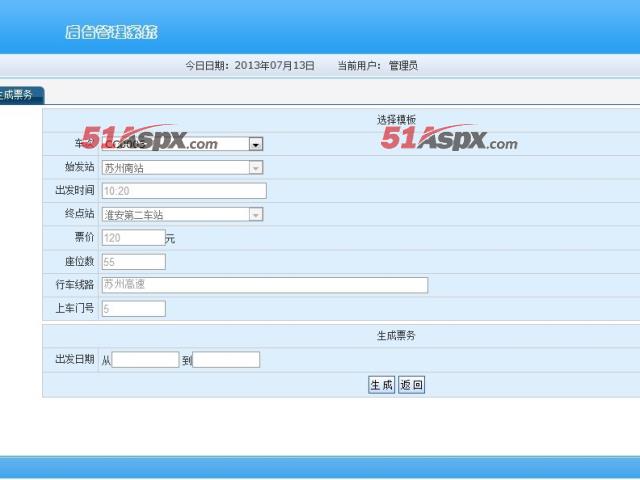Click the 出发日期 start date field after 从
This screenshot has height=480, width=640.
point(145,360)
